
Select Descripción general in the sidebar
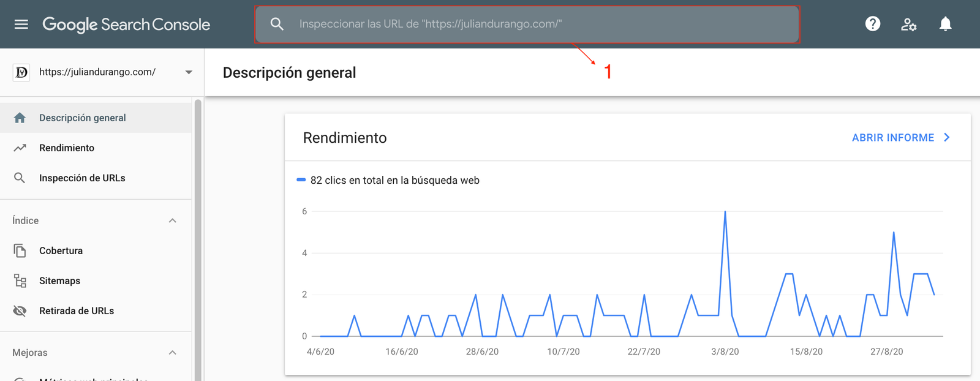pyautogui.click(x=83, y=117)
